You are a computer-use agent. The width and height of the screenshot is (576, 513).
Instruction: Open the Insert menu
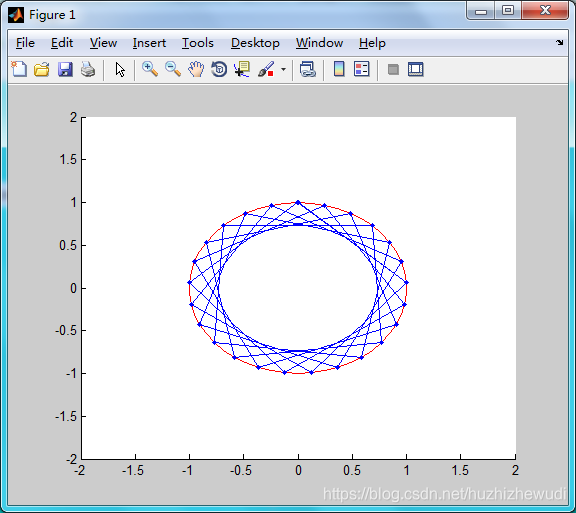[x=149, y=43]
